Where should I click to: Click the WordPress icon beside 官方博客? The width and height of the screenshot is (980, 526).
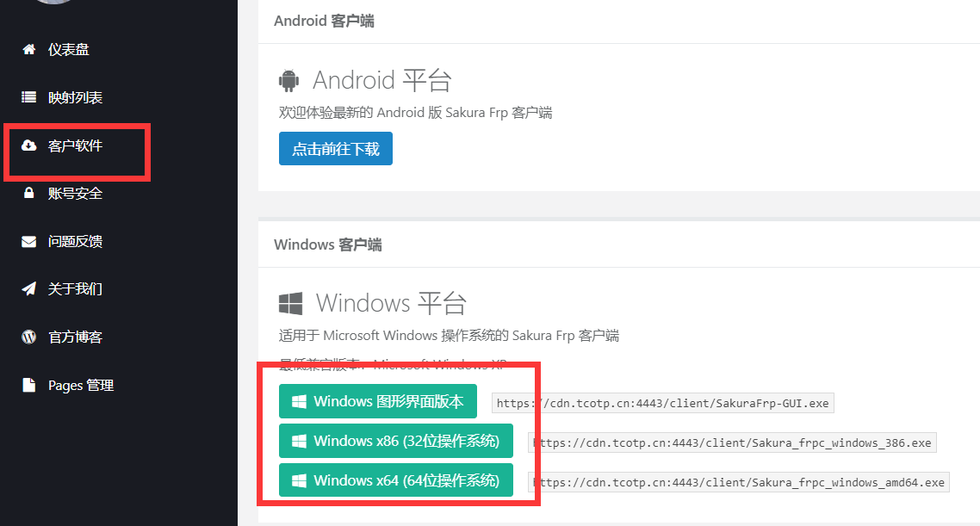click(28, 337)
